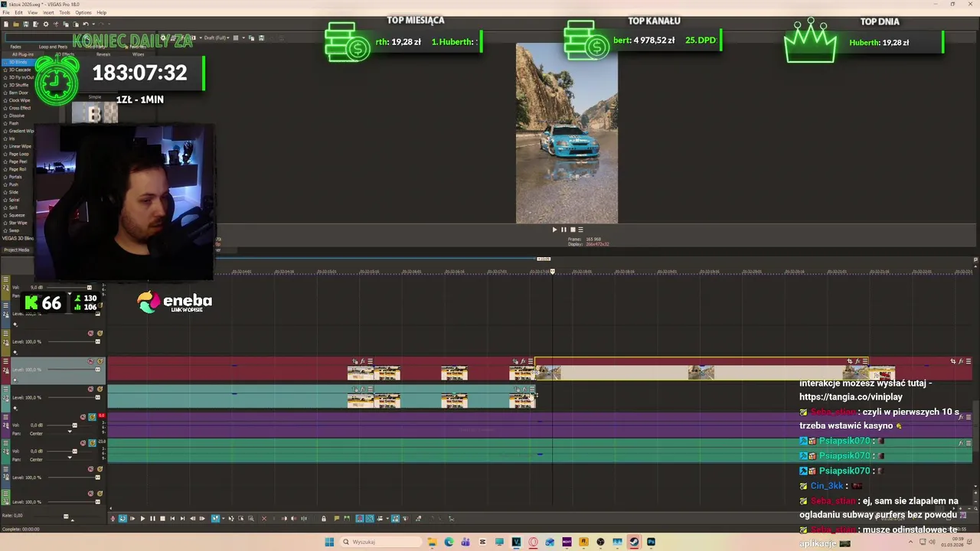
Task: Click the playback Rate slider
Action: tap(66, 517)
